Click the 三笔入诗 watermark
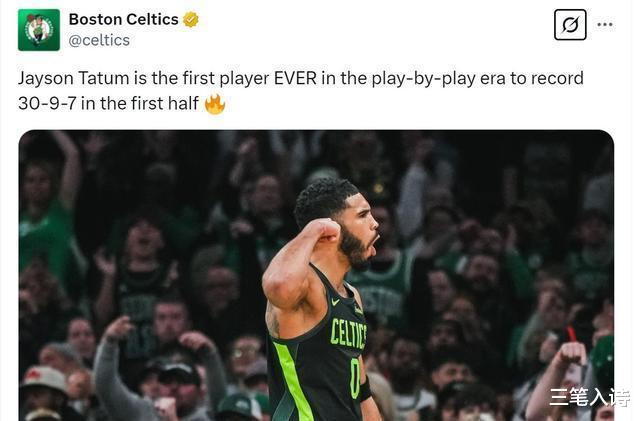The height and width of the screenshot is (421, 640). point(589,397)
